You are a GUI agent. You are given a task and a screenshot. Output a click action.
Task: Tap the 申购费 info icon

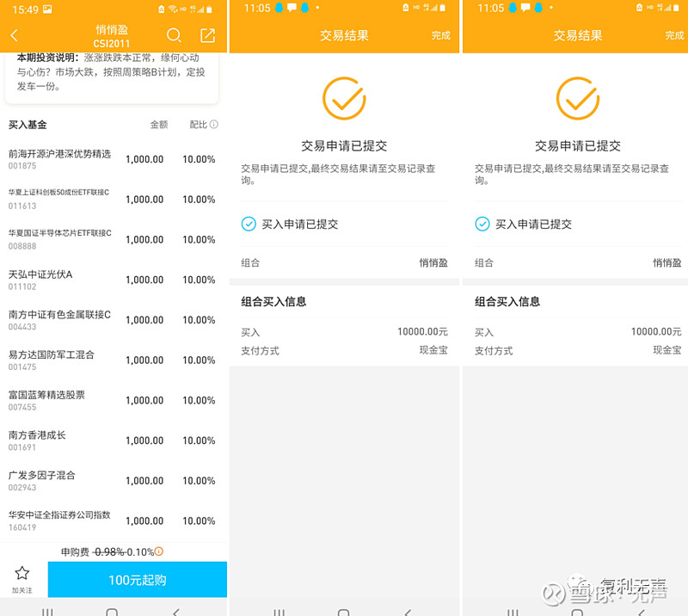click(x=159, y=551)
